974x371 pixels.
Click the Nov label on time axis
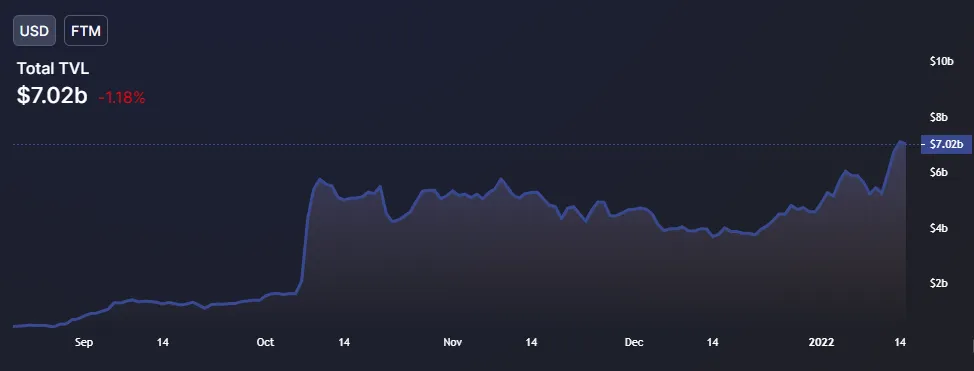pos(453,342)
